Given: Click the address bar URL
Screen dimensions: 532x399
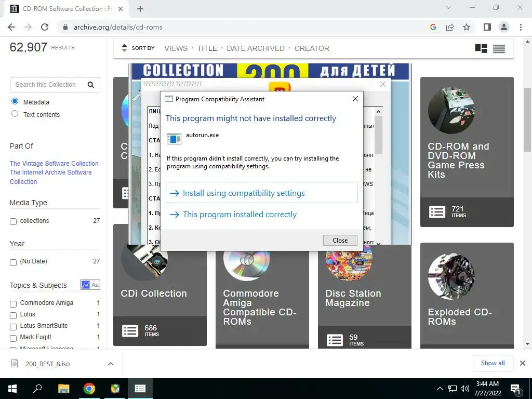Looking at the screenshot, I should [x=118, y=27].
